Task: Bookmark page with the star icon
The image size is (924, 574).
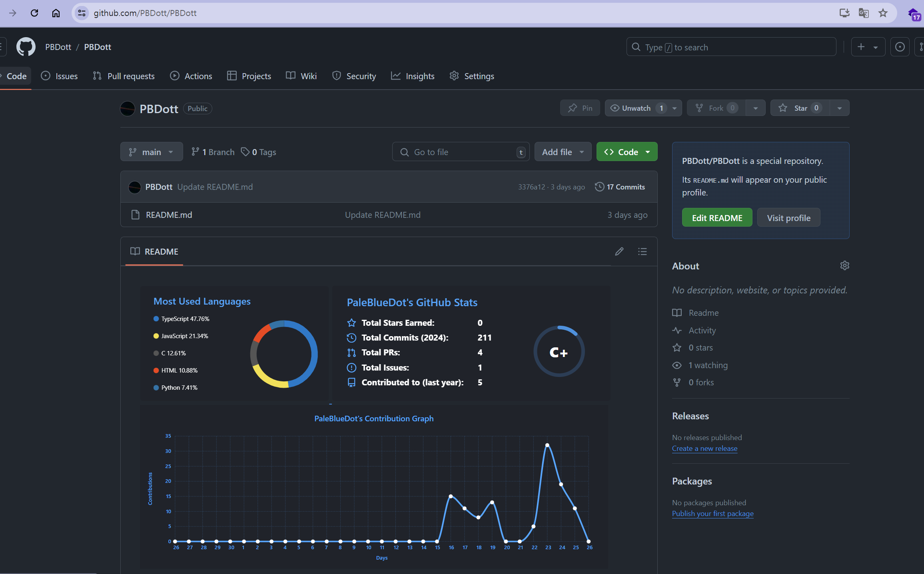Action: [883, 13]
